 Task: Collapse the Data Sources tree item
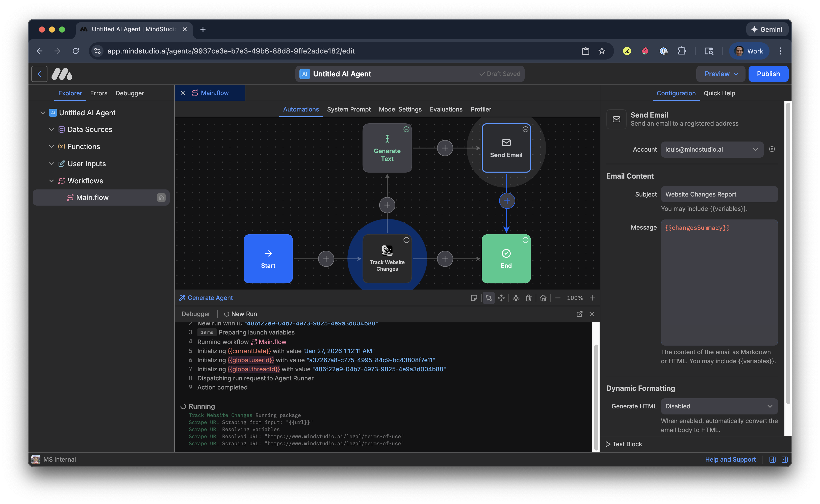click(x=52, y=129)
